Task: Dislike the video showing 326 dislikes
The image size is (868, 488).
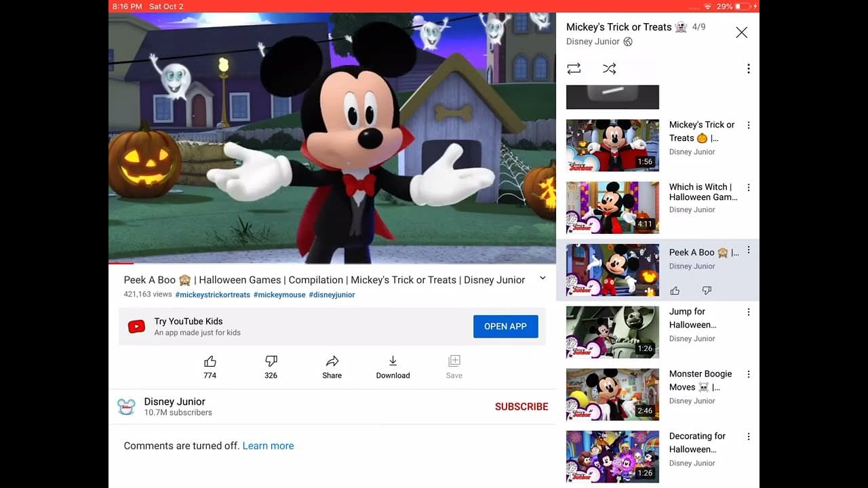Action: pos(271,367)
